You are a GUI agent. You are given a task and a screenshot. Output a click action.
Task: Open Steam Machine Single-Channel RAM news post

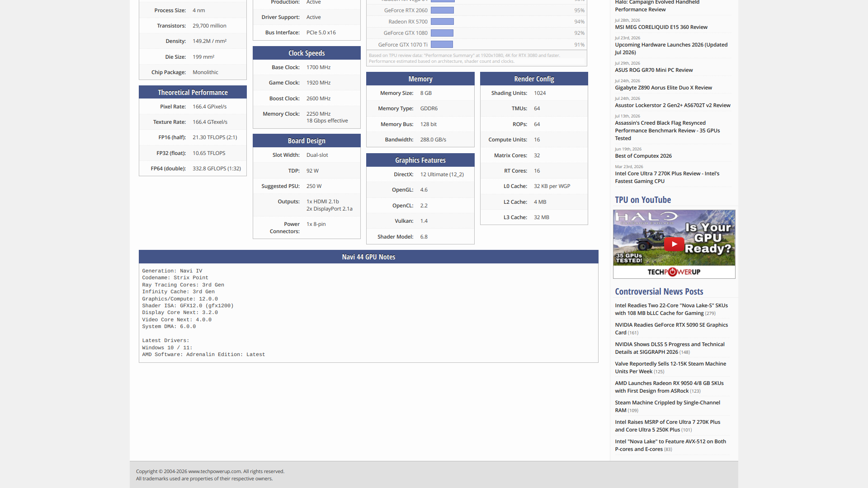(x=667, y=406)
